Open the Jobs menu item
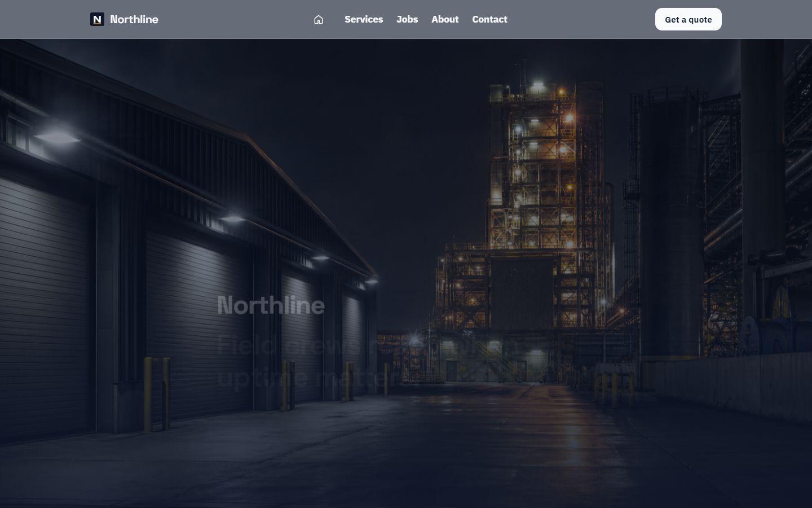 (407, 19)
